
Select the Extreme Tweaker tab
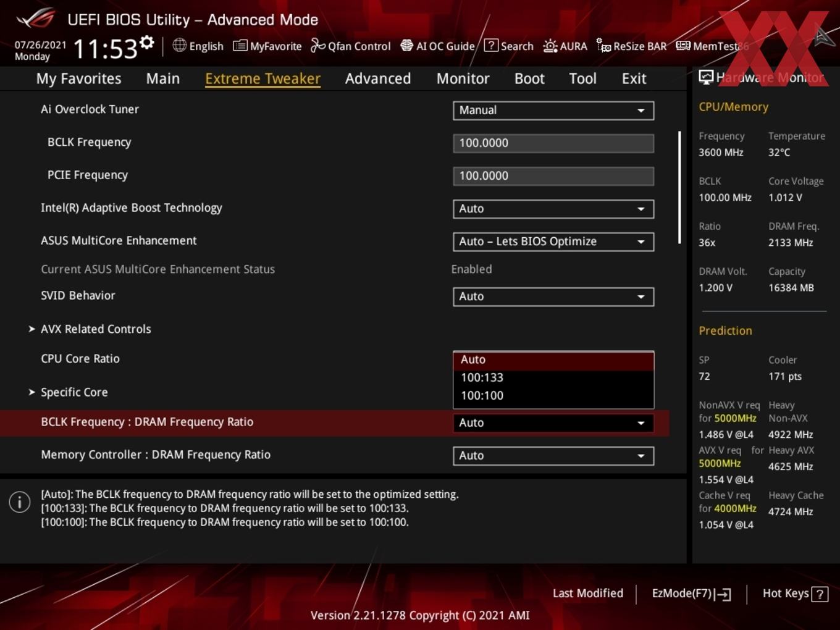(x=262, y=78)
